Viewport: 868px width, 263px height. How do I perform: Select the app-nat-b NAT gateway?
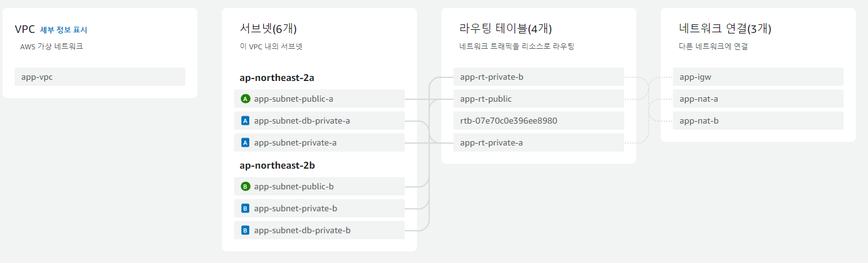pos(699,121)
